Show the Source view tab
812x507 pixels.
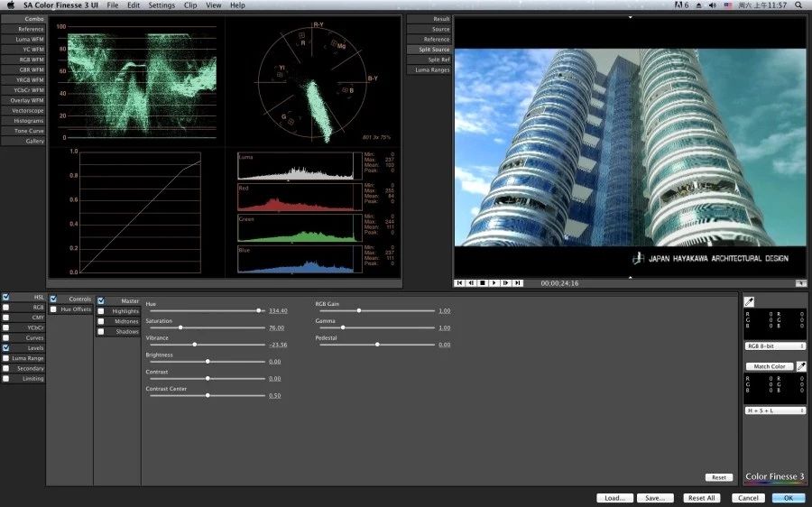pos(429,30)
